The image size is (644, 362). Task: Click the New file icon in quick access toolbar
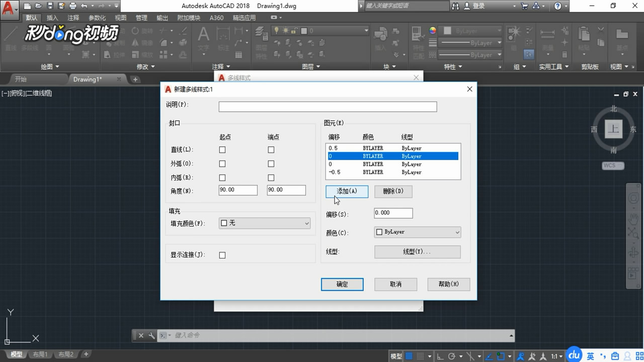pos(27,6)
